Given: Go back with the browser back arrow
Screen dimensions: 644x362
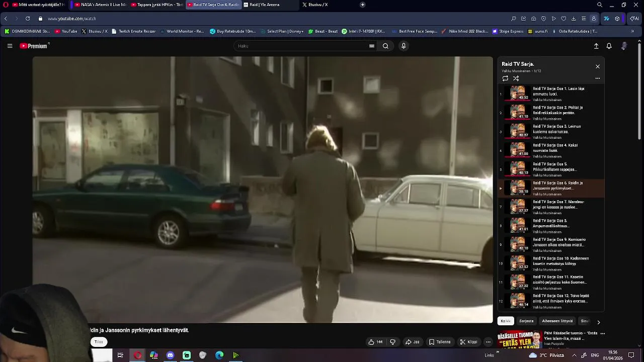Looking at the screenshot, I should click(6, 19).
